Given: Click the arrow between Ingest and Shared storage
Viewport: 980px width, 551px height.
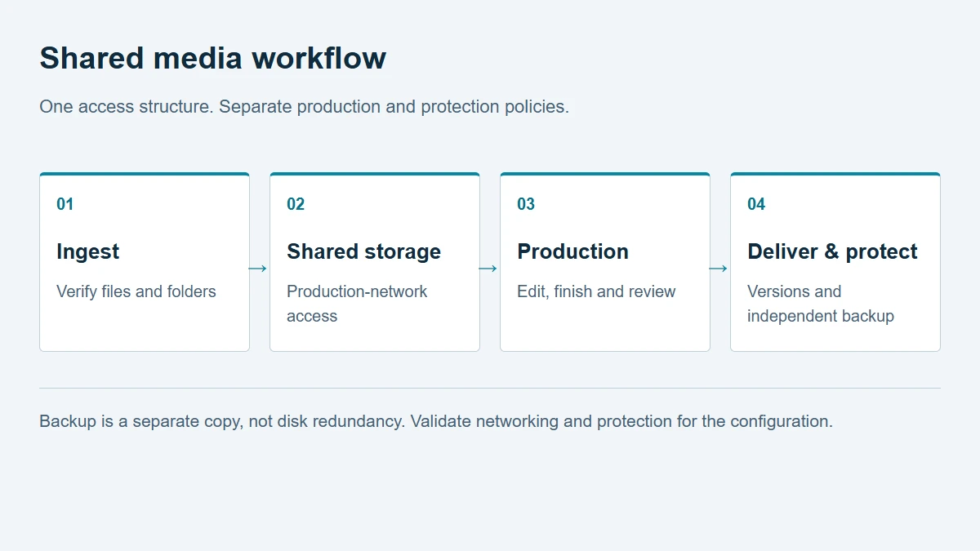Looking at the screenshot, I should 257,269.
